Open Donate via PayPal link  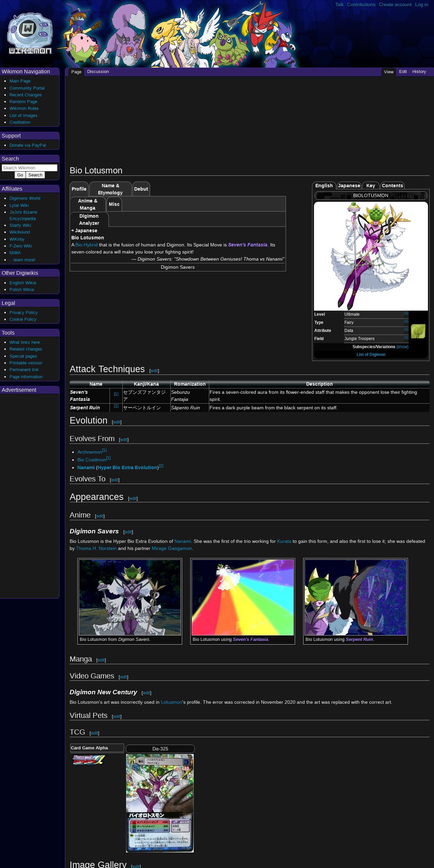[x=28, y=145]
